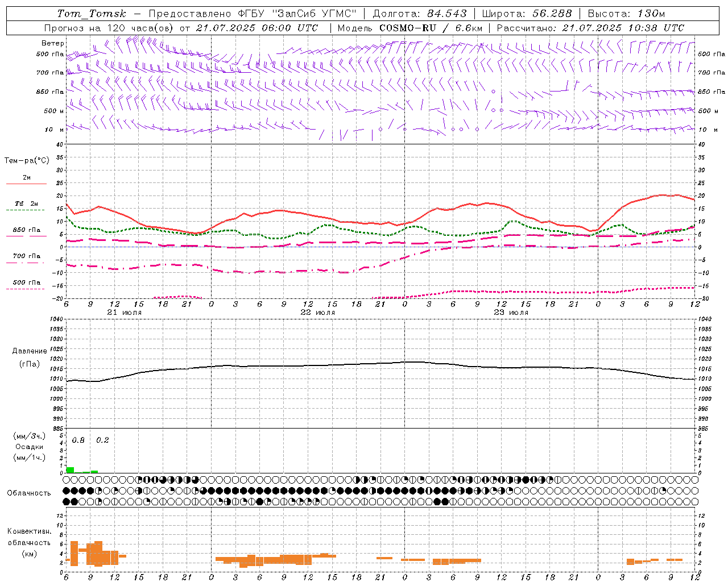Click the 21 июля date label
Viewport: 728px width, 582px height.
point(125,313)
